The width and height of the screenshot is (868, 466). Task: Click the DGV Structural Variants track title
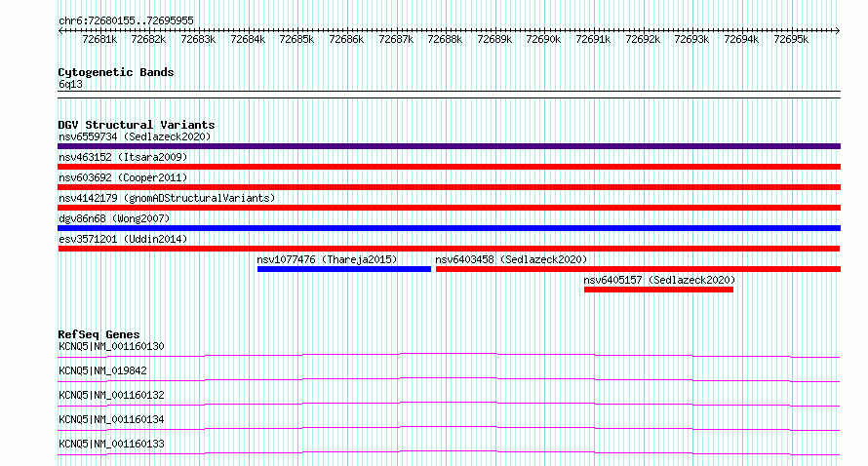point(137,125)
